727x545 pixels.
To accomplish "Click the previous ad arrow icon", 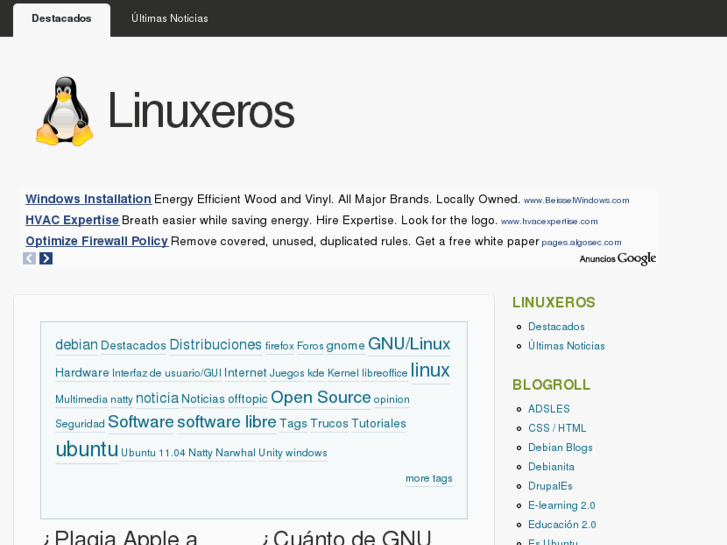I will [29, 258].
